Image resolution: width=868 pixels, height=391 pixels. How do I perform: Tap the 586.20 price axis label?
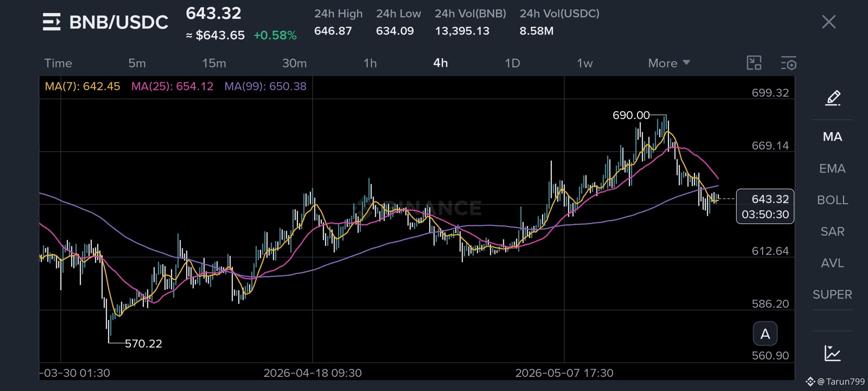pos(770,304)
